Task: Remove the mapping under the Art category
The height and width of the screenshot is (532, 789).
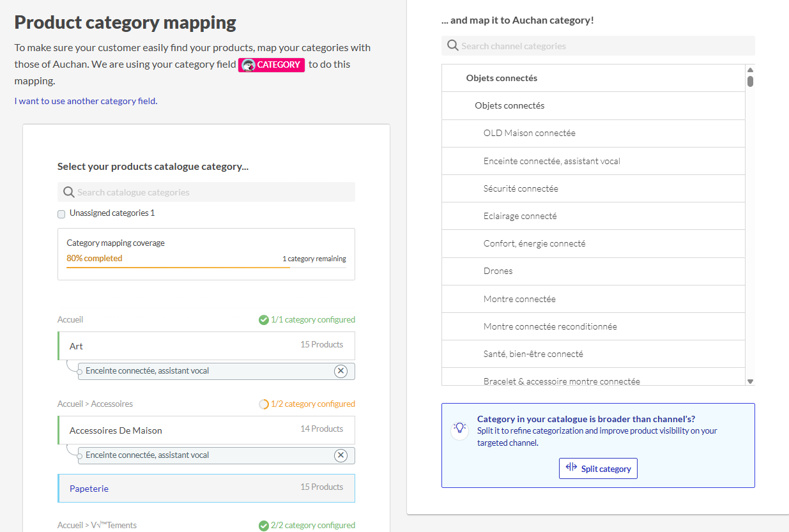Action: point(341,371)
